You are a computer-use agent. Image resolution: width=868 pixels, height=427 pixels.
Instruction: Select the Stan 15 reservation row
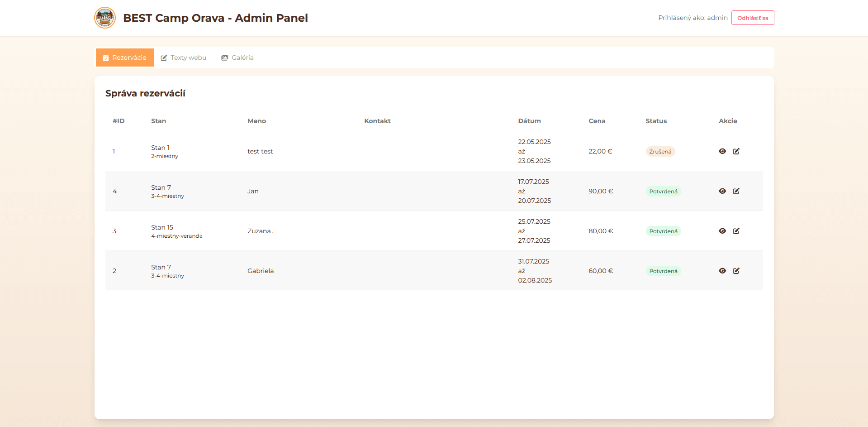(x=317, y=231)
